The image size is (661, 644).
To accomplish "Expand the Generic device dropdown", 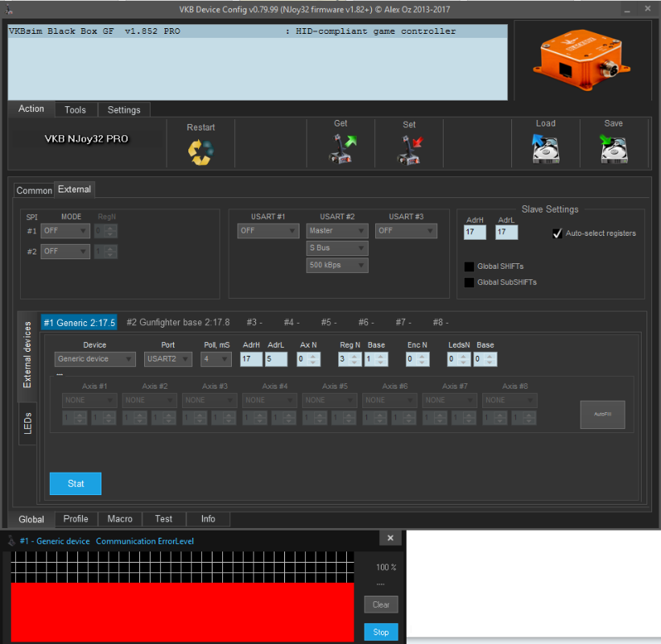I will [95, 359].
